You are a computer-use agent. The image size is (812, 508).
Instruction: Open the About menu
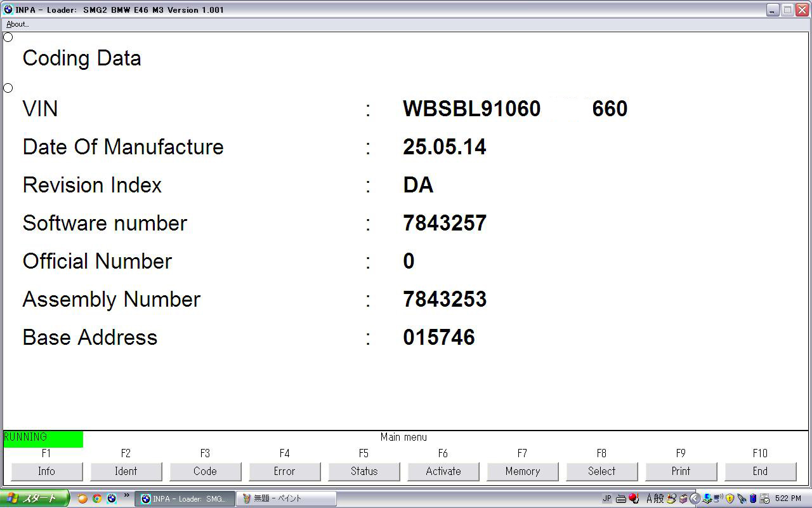[x=17, y=24]
